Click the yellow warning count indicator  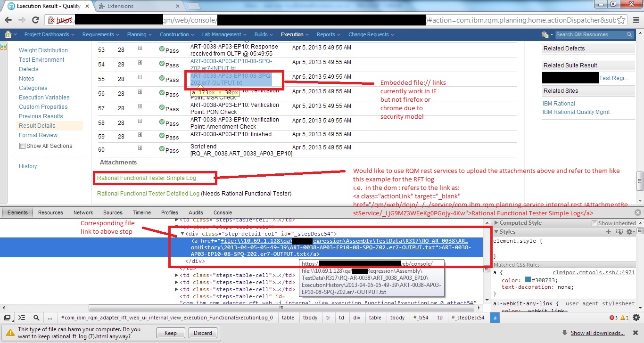point(624,318)
